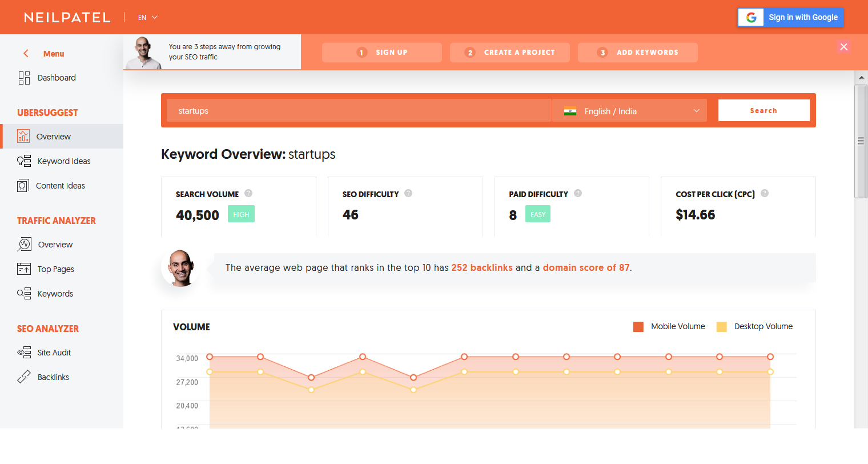Open the EN language dropdown

click(147, 18)
